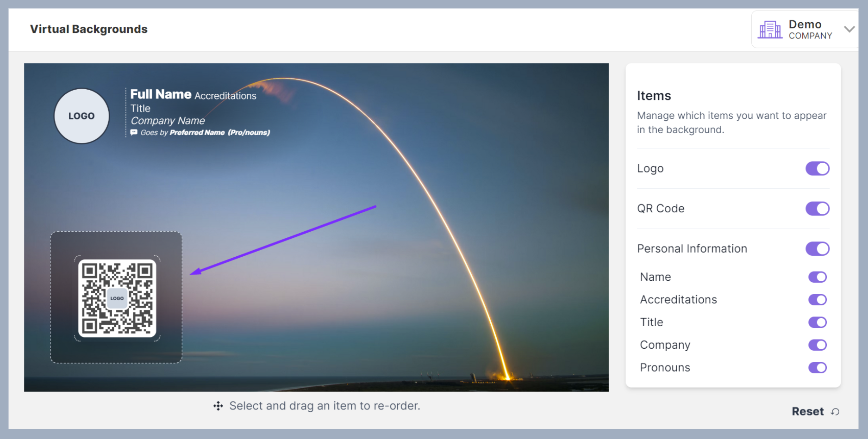This screenshot has width=868, height=439.
Task: Click the 'Manage which items' description text
Action: (732, 123)
